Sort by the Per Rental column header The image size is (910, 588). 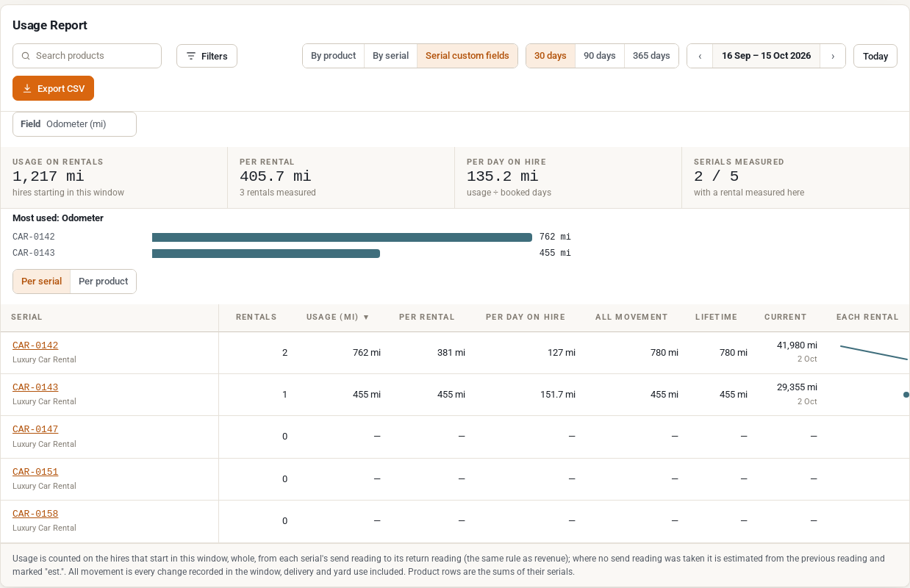[x=427, y=318]
